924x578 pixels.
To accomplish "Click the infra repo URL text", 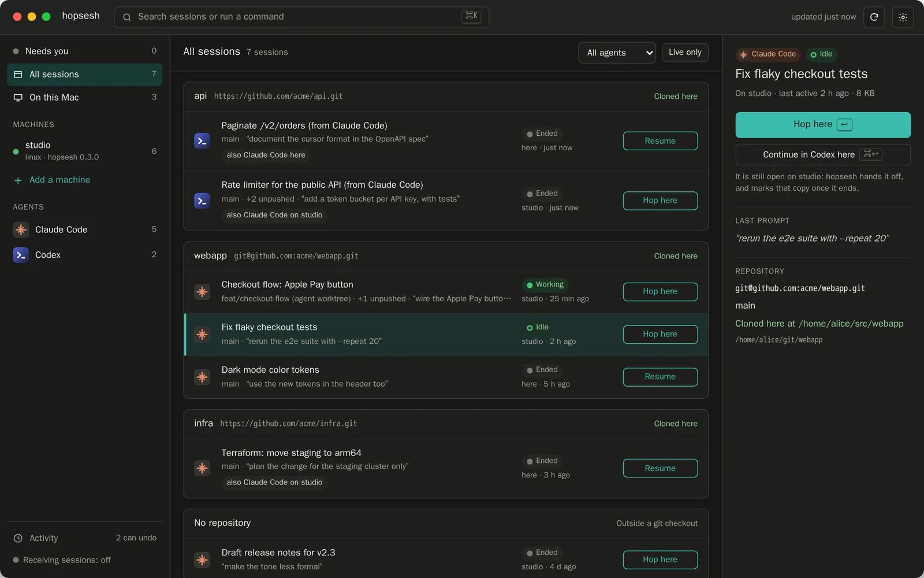I will click(289, 424).
